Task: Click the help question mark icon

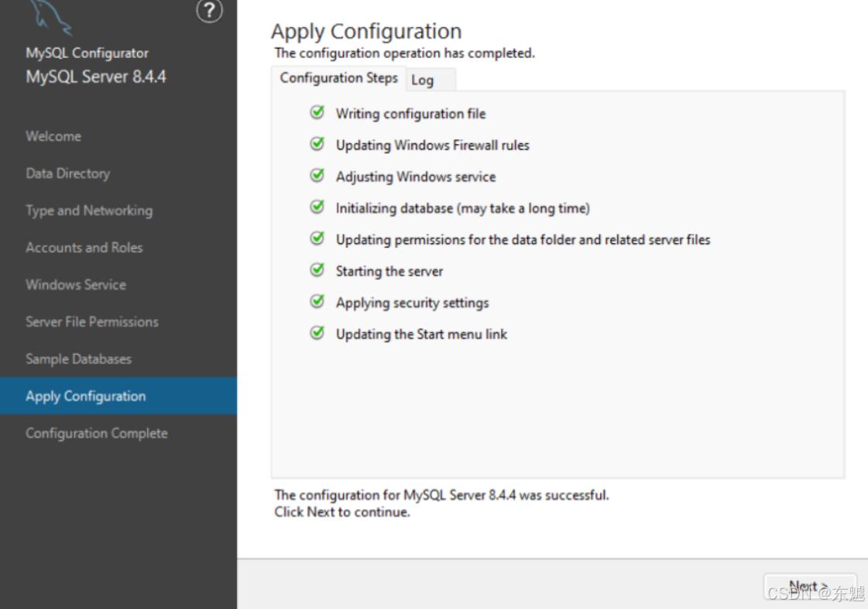Action: 209,11
